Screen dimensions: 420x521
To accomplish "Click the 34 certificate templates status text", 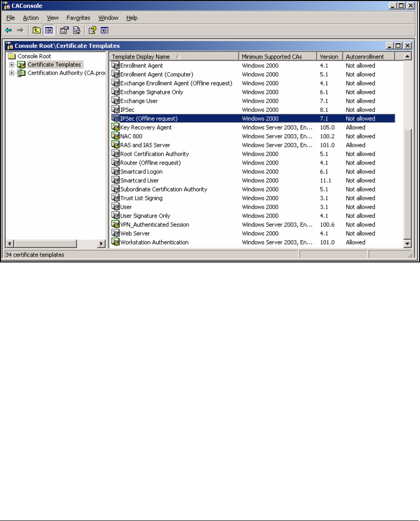I will (x=35, y=255).
